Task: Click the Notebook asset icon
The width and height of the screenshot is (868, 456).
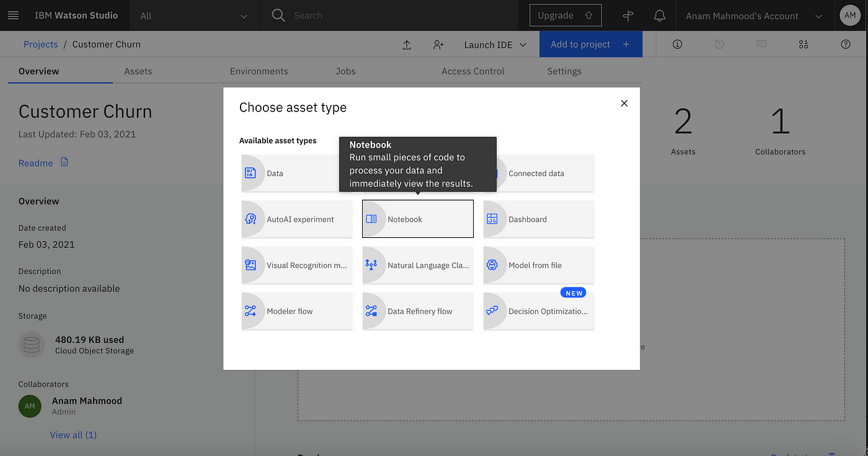Action: click(371, 219)
